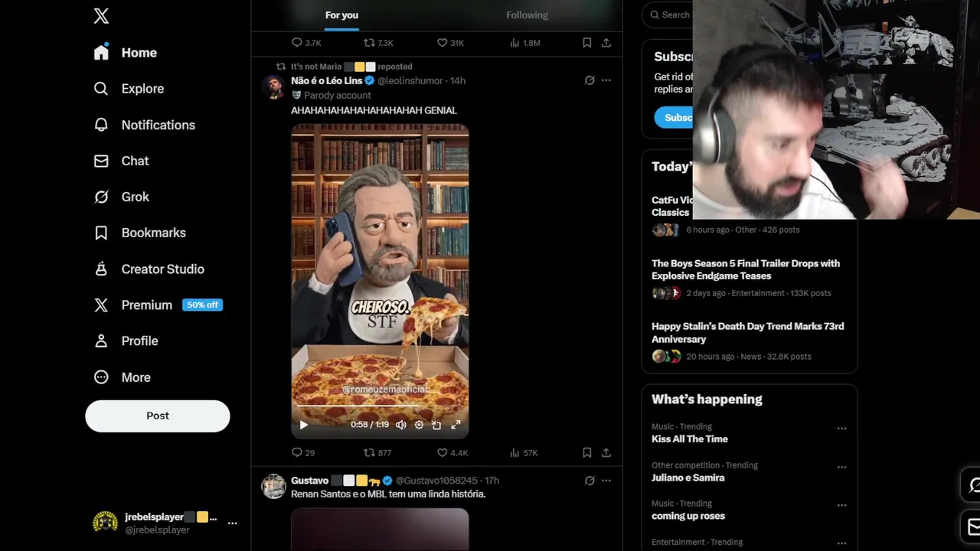Open more options for coming up roses trend
Screen dimensions: 980x551
[841, 505]
